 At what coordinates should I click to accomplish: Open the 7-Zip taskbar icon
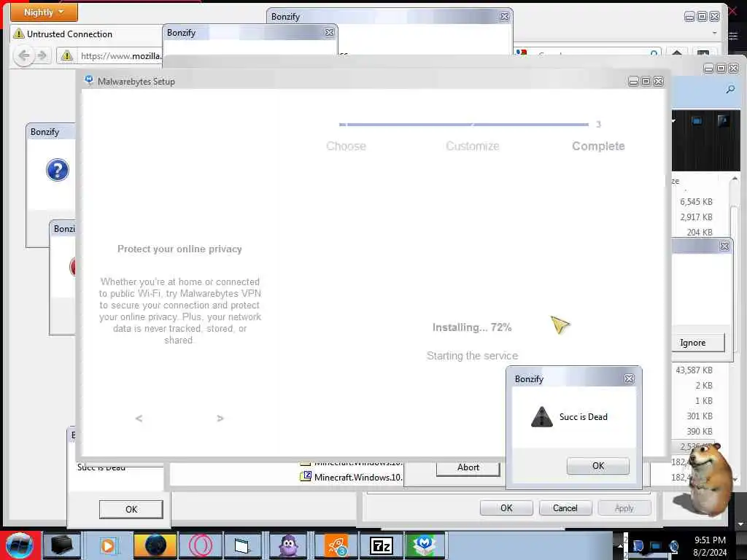click(x=381, y=545)
